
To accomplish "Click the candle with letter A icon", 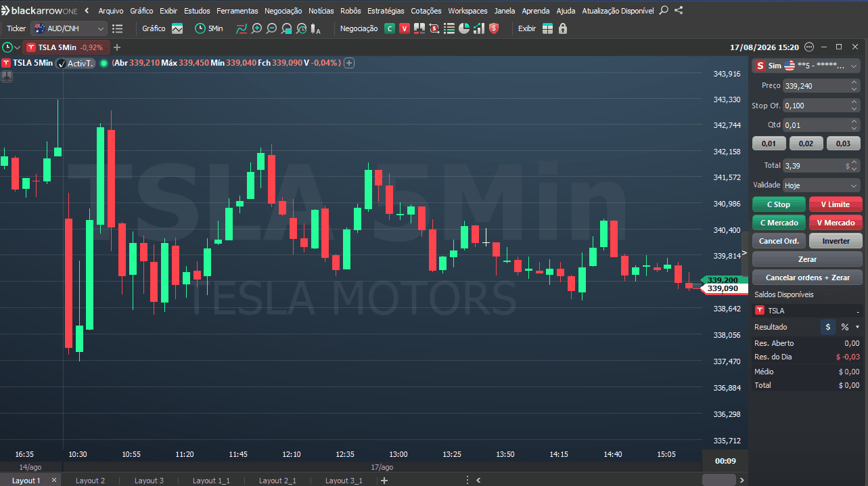I will point(316,28).
